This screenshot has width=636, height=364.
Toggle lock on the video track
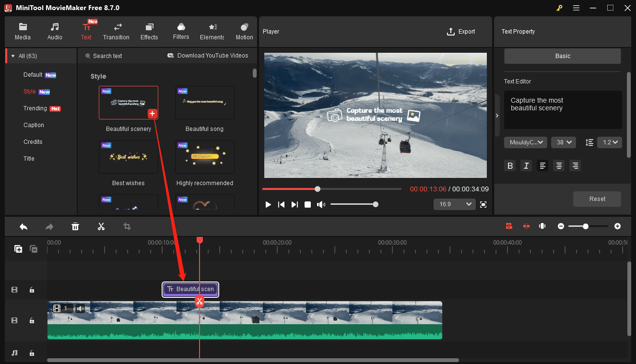point(32,320)
